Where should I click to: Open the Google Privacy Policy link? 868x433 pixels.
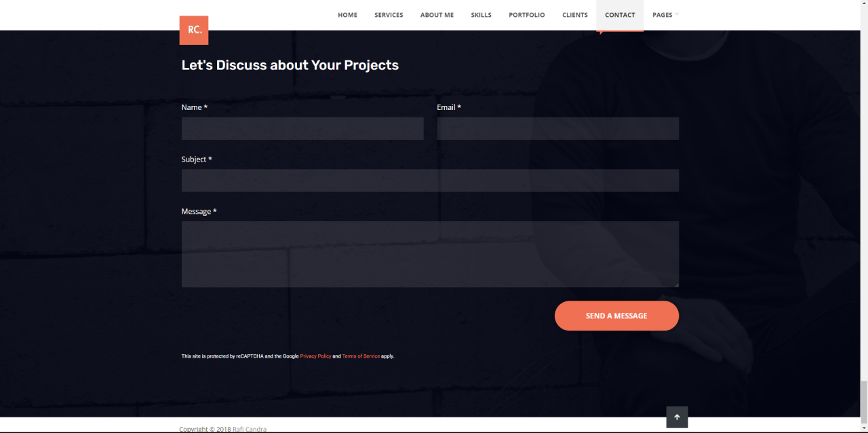click(315, 356)
